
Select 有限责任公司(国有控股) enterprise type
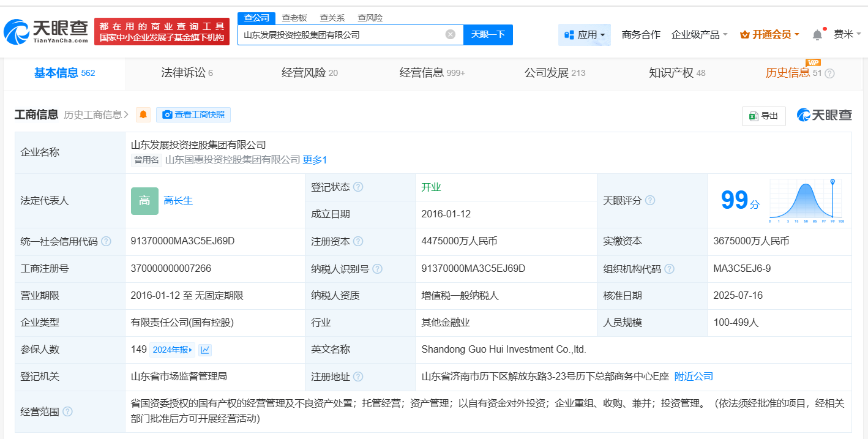pyautogui.click(x=182, y=322)
